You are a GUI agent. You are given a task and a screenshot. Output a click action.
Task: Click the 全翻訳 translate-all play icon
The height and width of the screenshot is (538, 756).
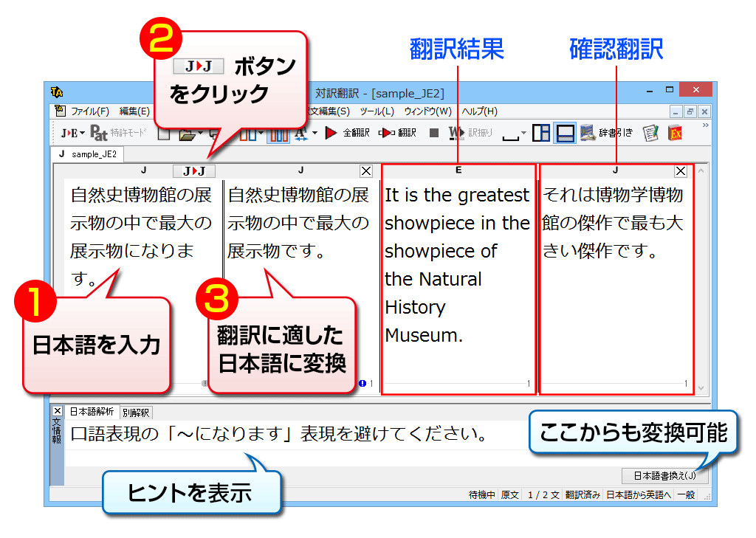331,133
